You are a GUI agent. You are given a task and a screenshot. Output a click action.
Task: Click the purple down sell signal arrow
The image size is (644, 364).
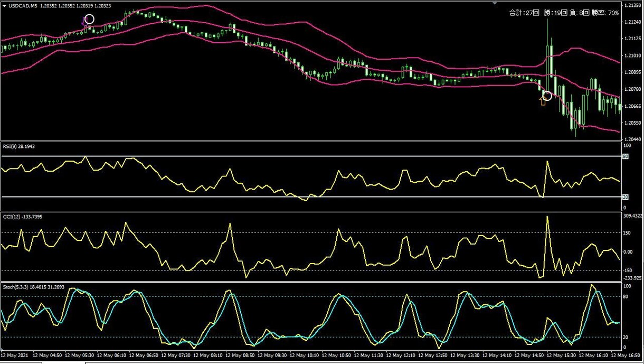click(x=83, y=21)
